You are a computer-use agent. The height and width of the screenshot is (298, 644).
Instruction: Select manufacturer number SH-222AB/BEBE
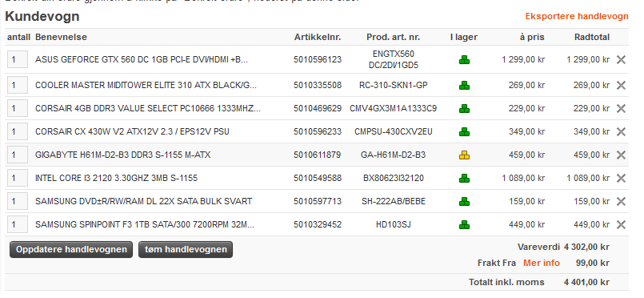coord(394,201)
